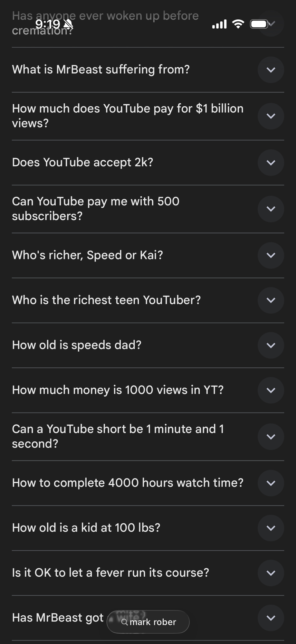Open chevron beside "Does YouTube accept 2k?"

tap(271, 163)
